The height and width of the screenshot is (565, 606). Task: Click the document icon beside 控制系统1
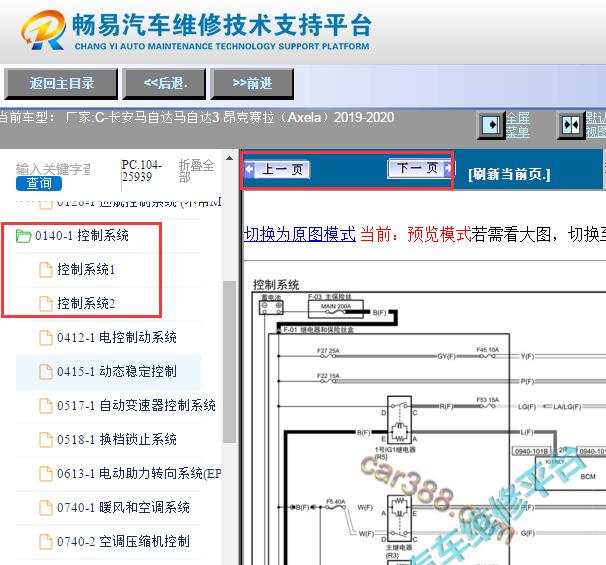46,269
